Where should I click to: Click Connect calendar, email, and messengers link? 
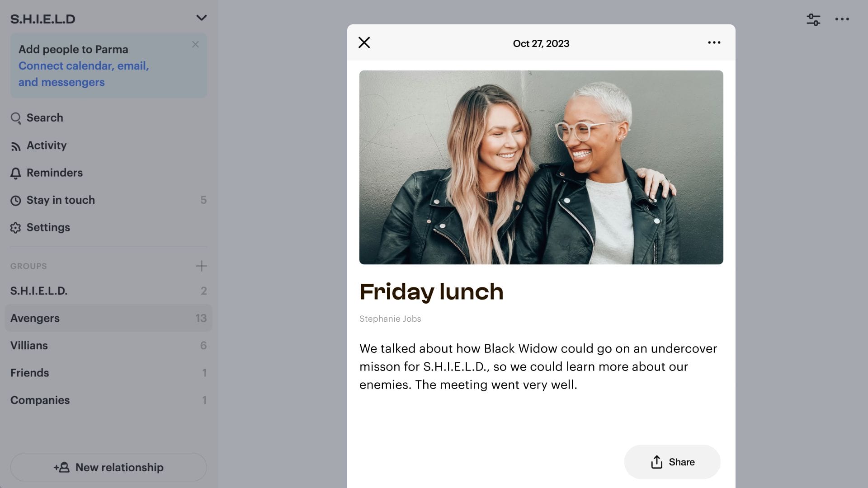pyautogui.click(x=84, y=74)
